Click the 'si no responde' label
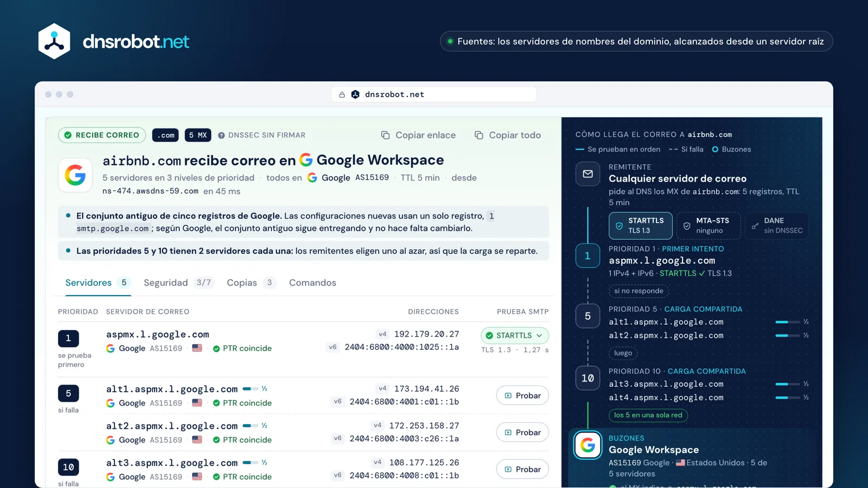Image resolution: width=868 pixels, height=488 pixels. 639,291
